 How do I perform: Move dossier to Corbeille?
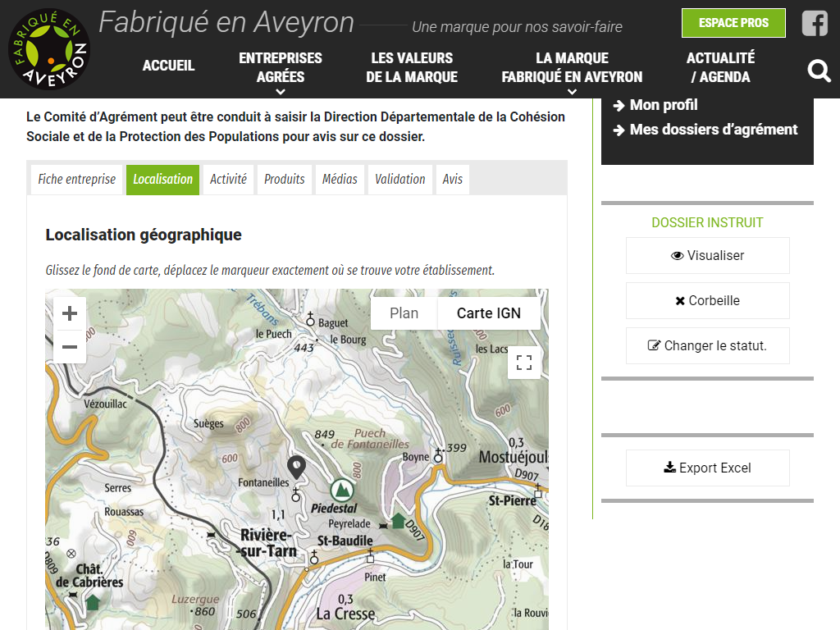(708, 300)
